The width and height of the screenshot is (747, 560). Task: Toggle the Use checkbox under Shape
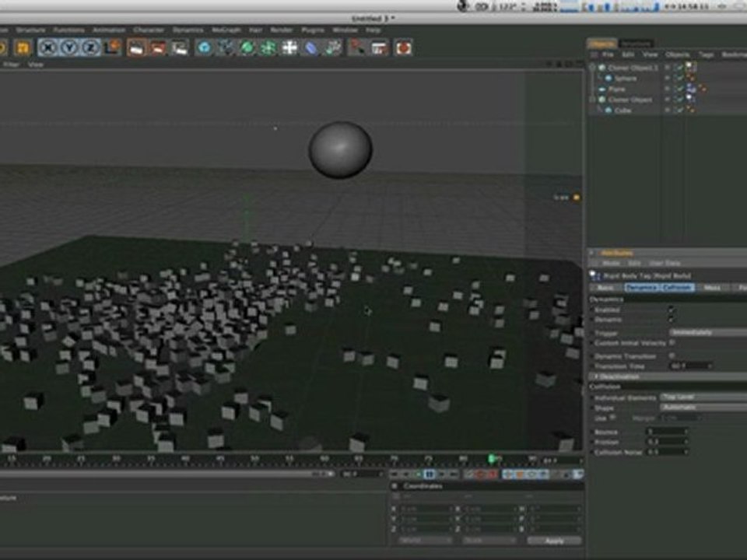pos(612,418)
